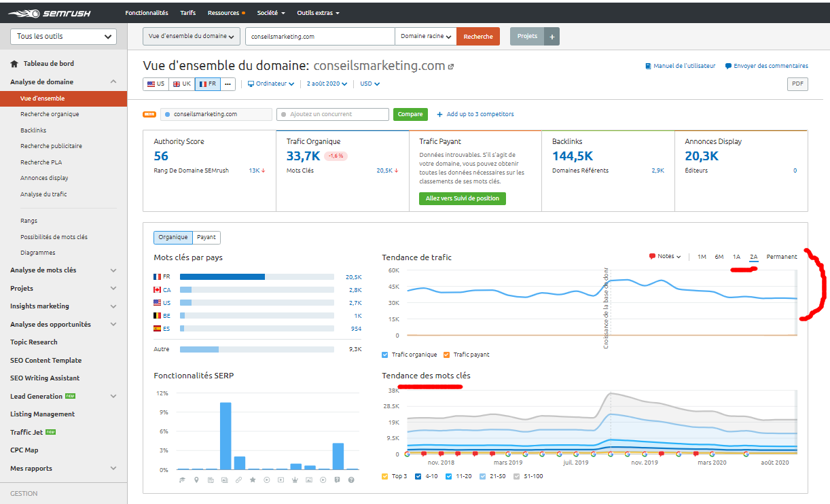Screen dimensions: 830x504
Task: Click the chain link SERP feature icon
Action: [x=238, y=480]
